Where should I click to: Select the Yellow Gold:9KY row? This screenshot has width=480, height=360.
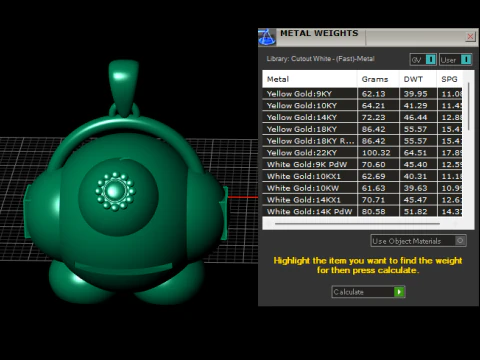[x=362, y=94]
